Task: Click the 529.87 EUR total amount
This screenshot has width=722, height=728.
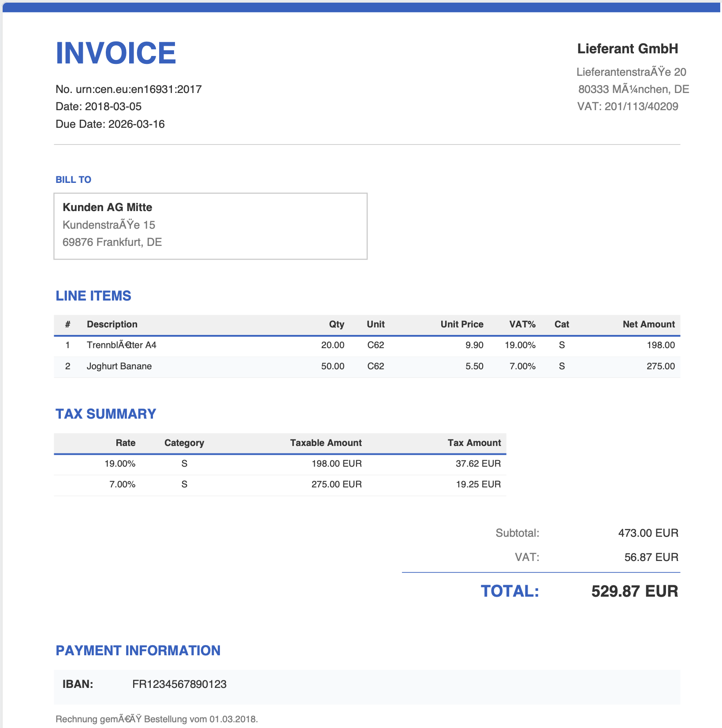Action: pyautogui.click(x=634, y=591)
